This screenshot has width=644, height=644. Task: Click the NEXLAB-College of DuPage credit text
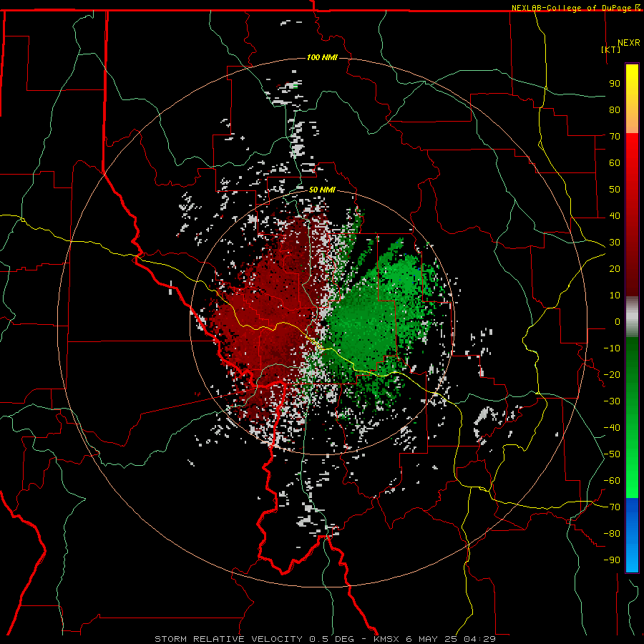pos(571,8)
